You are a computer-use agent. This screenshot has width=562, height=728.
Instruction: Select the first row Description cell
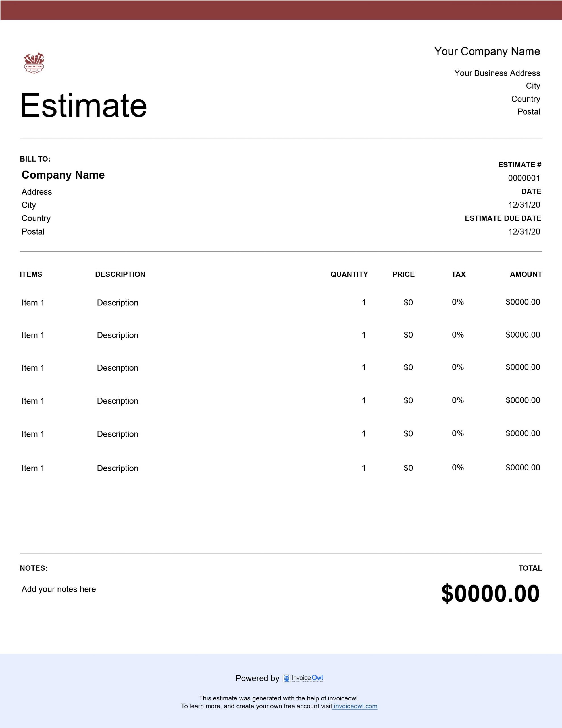pyautogui.click(x=117, y=303)
